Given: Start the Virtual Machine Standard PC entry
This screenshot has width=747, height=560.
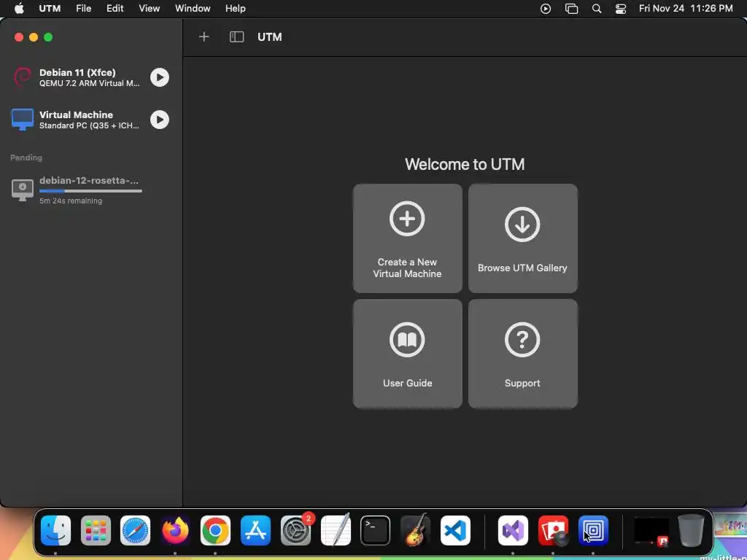Looking at the screenshot, I should coord(160,120).
